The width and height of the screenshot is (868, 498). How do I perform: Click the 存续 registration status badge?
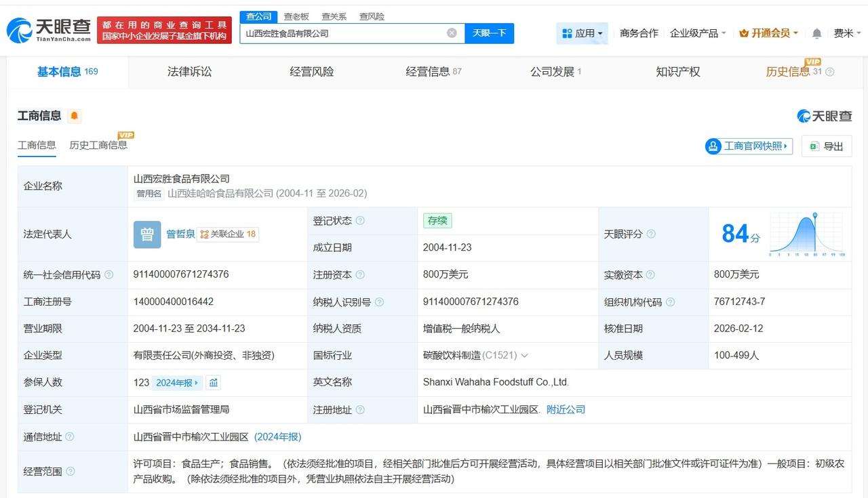coord(437,221)
